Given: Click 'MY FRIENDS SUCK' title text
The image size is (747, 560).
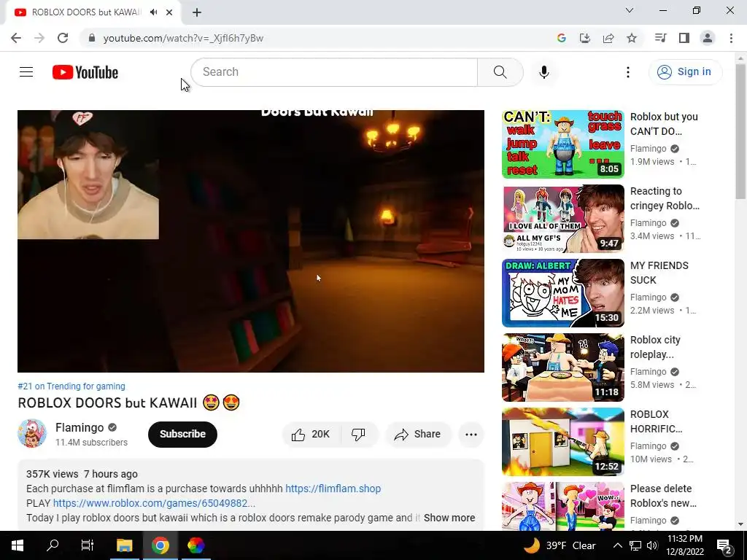Looking at the screenshot, I should click(659, 273).
